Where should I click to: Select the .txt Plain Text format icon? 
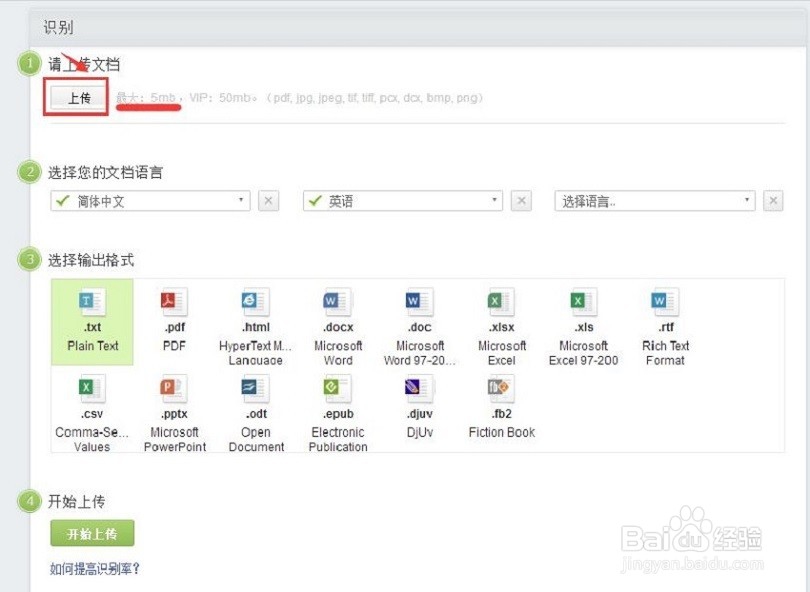tap(92, 322)
